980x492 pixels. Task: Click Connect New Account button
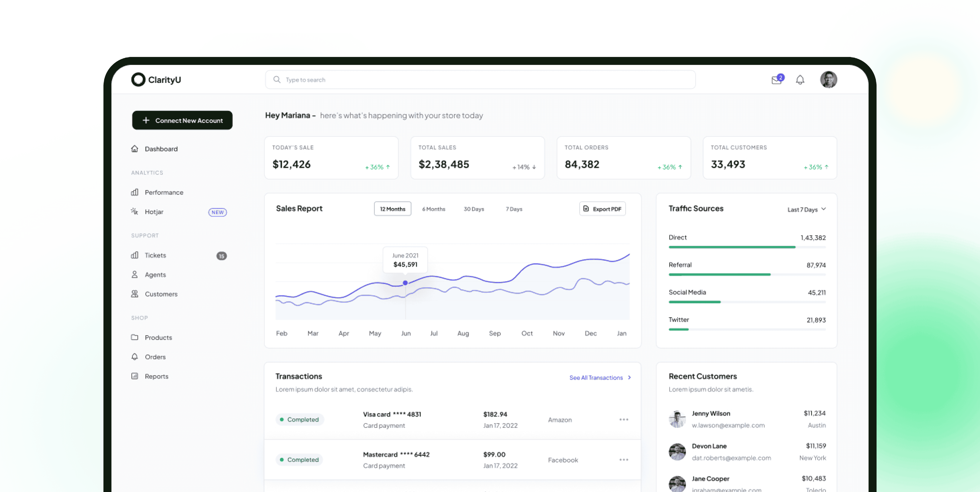[x=182, y=120]
